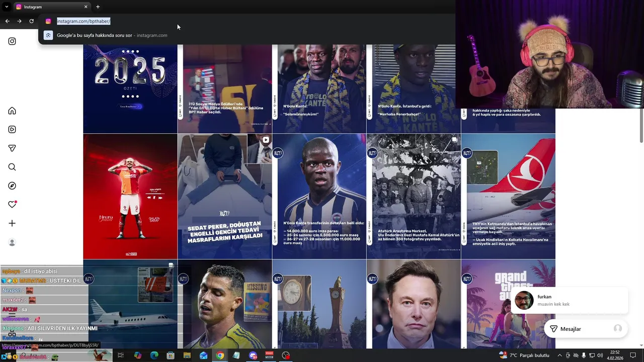Open volume speaker tray icon

click(600, 355)
